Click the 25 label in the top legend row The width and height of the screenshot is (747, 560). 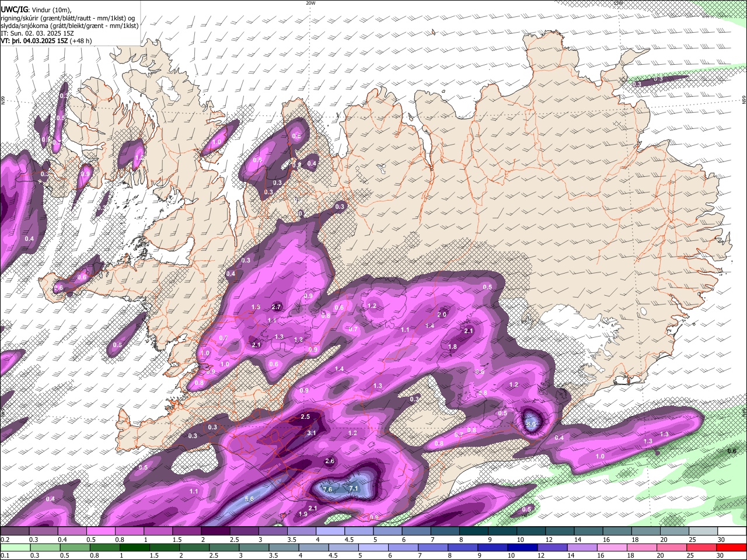point(692,540)
